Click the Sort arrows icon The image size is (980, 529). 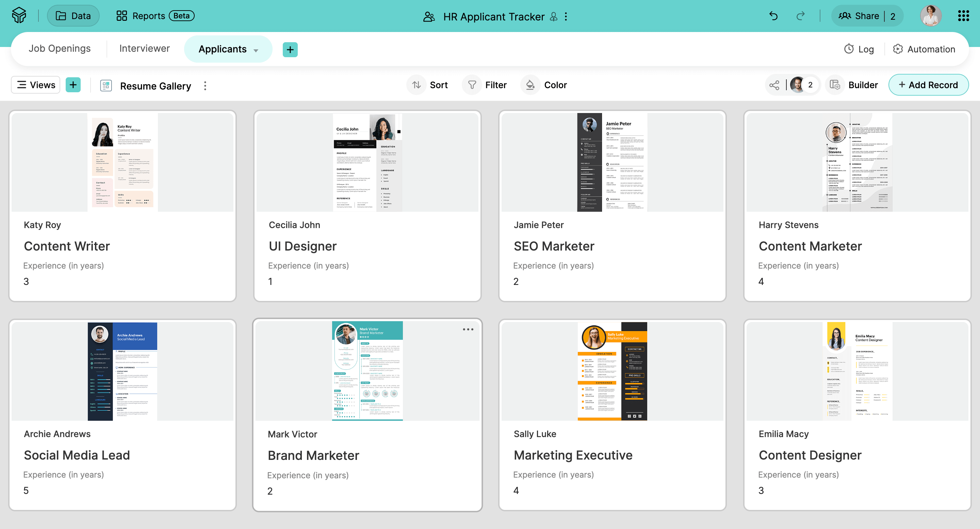[x=416, y=85]
